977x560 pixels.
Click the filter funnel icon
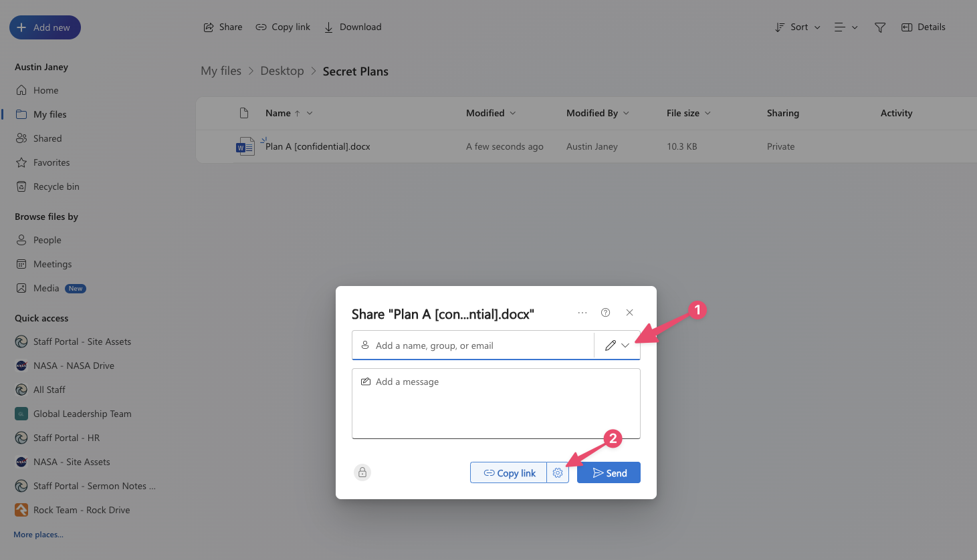tap(880, 27)
